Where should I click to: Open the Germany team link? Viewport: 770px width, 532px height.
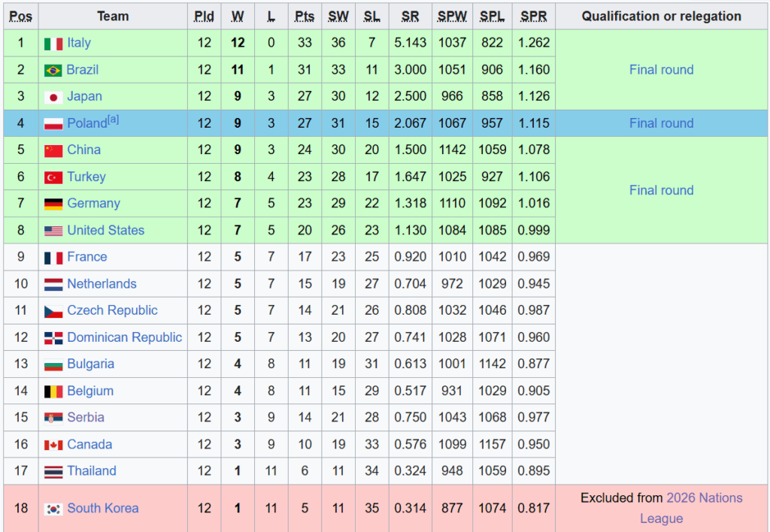pyautogui.click(x=94, y=203)
